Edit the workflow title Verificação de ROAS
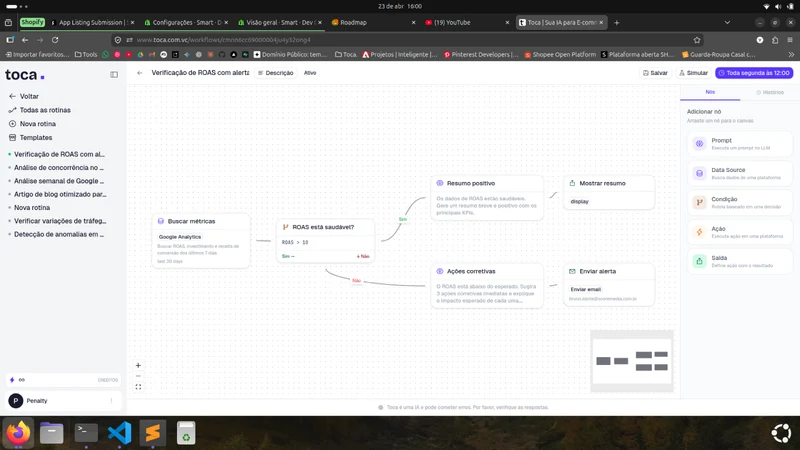The width and height of the screenshot is (800, 450). [x=200, y=73]
